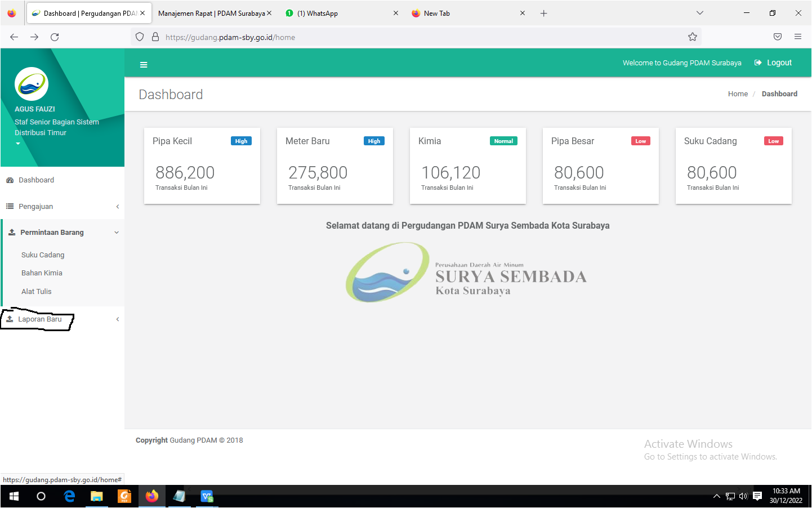The width and height of the screenshot is (812, 508).
Task: Open Alat Tulis submenu item
Action: point(37,292)
